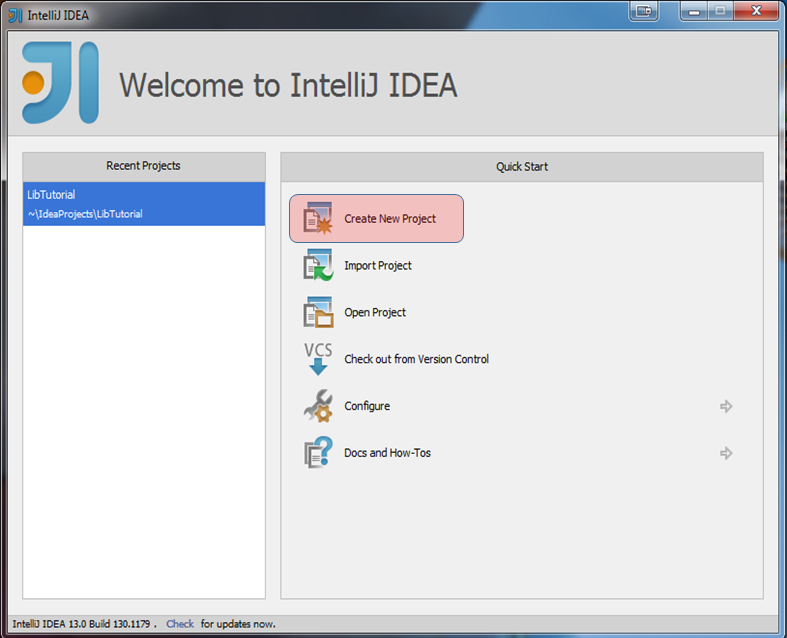This screenshot has height=638, width=787.
Task: Maximize the IntelliJ IDEA window
Action: pos(720,11)
